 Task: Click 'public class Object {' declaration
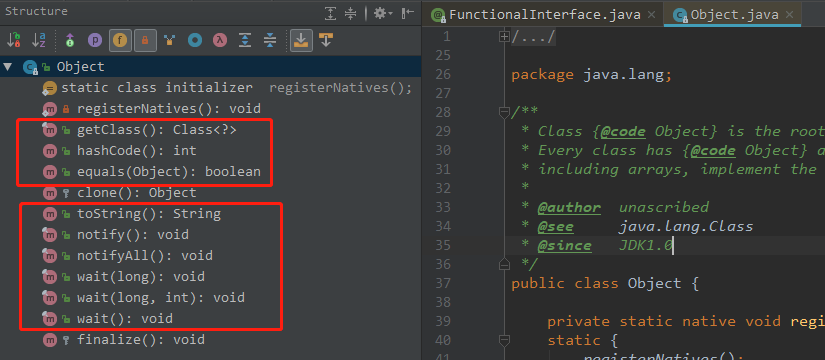[x=605, y=284]
